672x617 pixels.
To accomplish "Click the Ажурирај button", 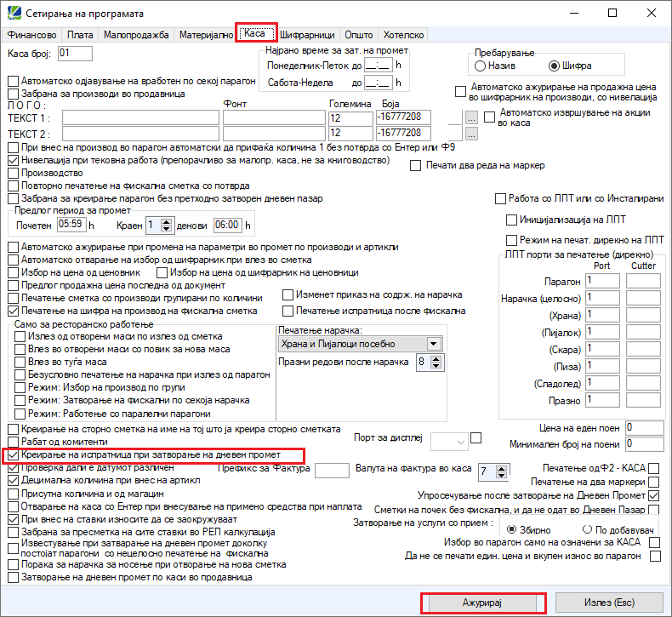I will pyautogui.click(x=482, y=603).
